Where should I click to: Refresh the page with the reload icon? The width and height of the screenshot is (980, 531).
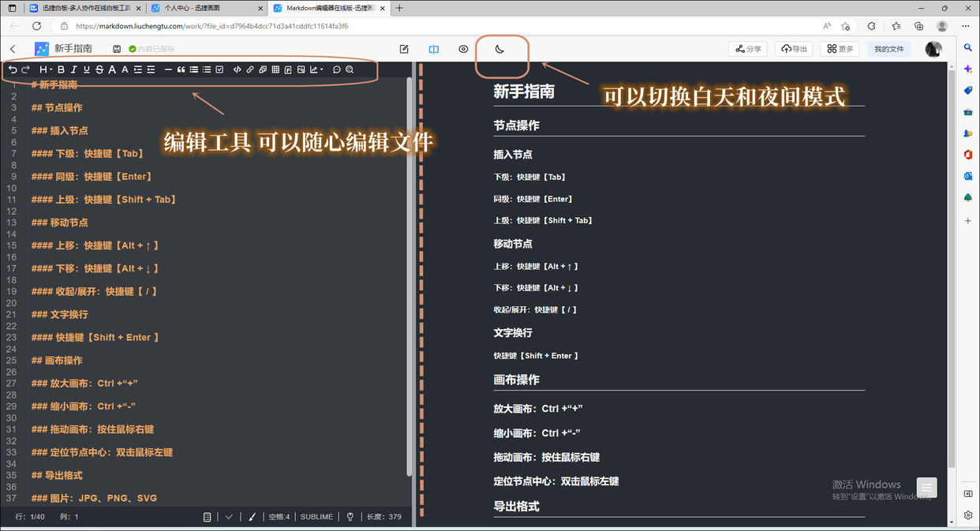pos(36,26)
